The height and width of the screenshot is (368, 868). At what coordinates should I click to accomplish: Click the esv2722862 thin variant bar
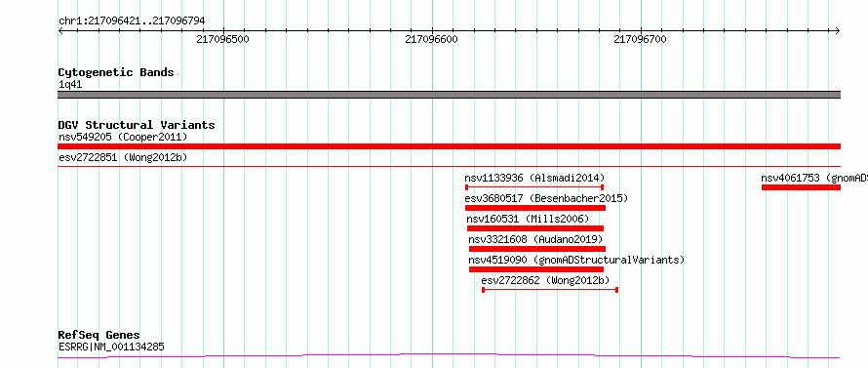pyautogui.click(x=550, y=290)
